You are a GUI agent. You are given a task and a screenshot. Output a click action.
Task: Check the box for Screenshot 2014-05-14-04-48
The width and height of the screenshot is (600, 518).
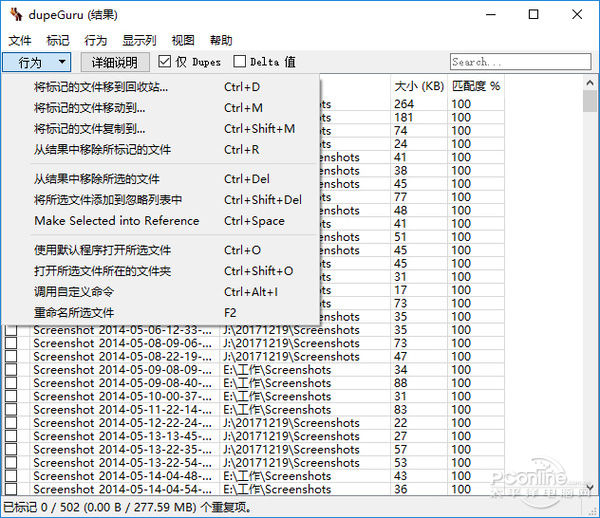[x=11, y=476]
